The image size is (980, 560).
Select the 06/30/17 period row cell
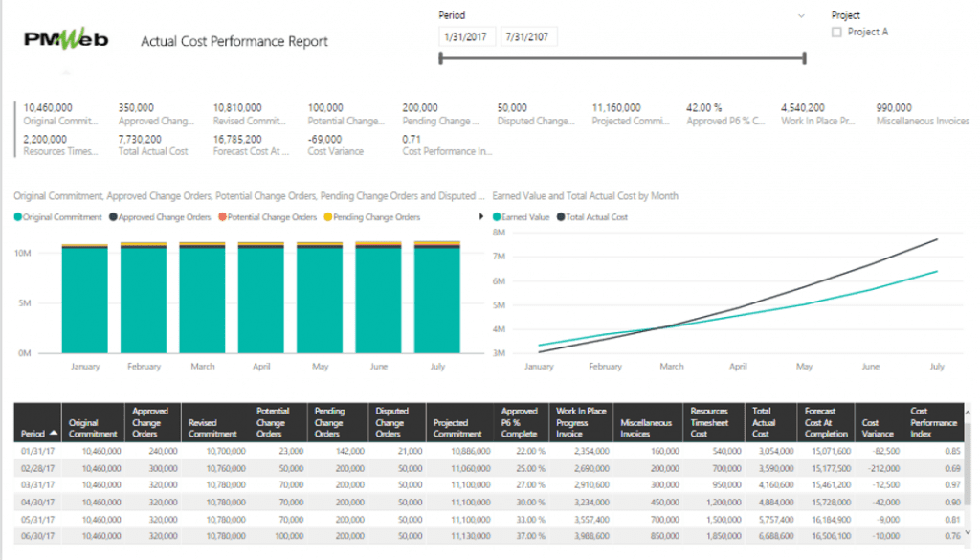click(x=37, y=536)
